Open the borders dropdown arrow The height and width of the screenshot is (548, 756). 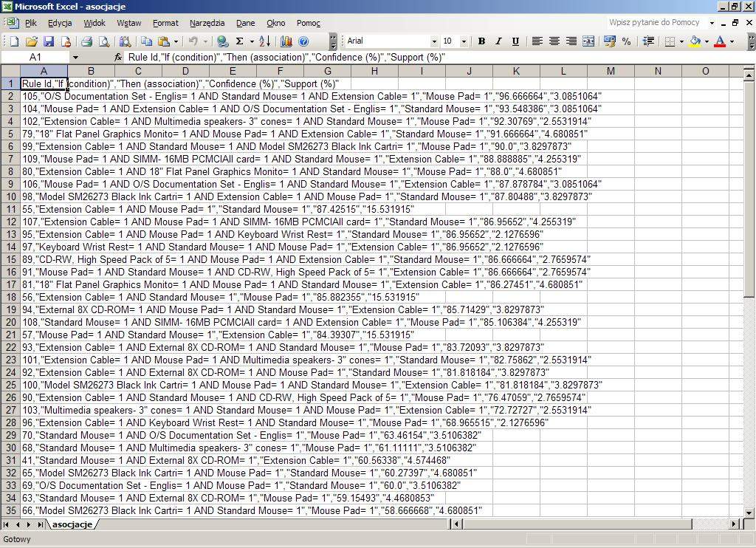click(x=681, y=41)
